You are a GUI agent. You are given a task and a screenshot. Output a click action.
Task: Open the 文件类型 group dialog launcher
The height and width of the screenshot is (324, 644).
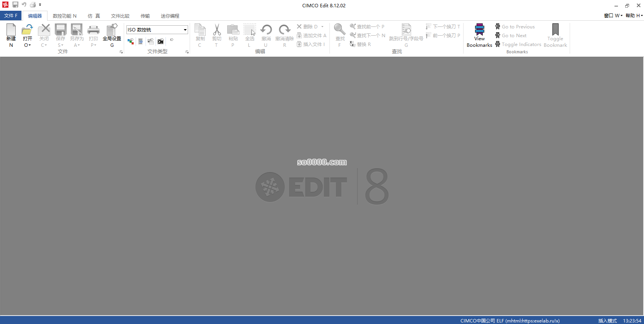pos(187,52)
